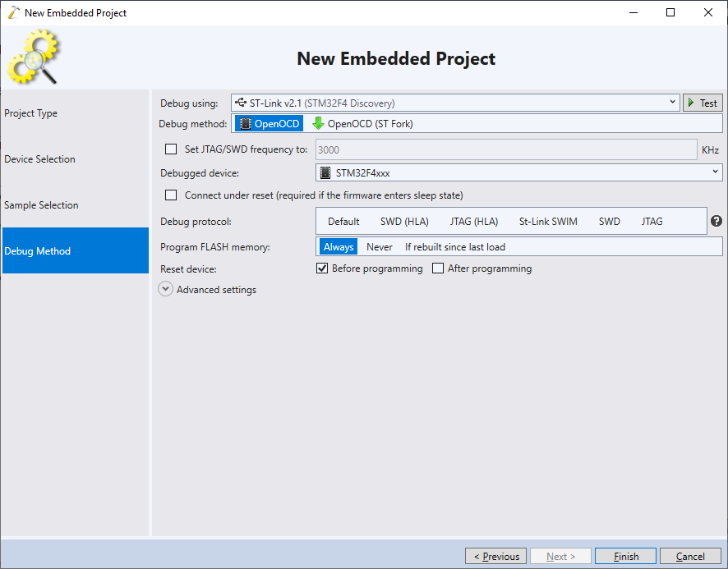Toggle Connect under reset checkbox

pyautogui.click(x=171, y=195)
